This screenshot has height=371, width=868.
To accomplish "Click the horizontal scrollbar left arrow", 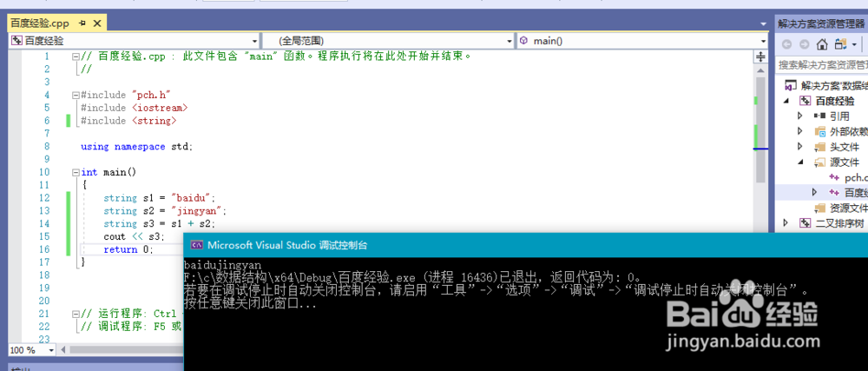I will coord(63,350).
